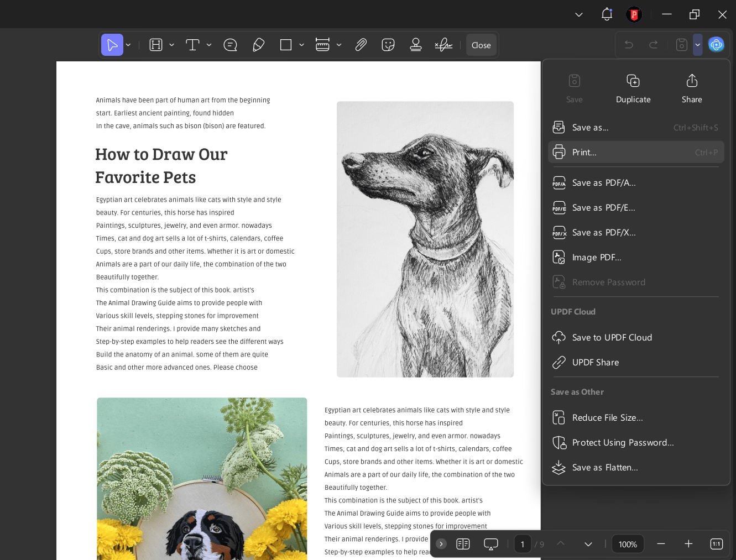Select Save as PDF/A...
The image size is (736, 560).
pyautogui.click(x=604, y=182)
